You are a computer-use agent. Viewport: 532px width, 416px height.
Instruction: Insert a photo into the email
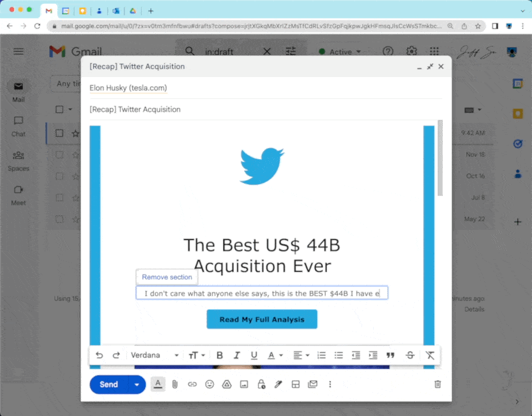click(x=244, y=384)
